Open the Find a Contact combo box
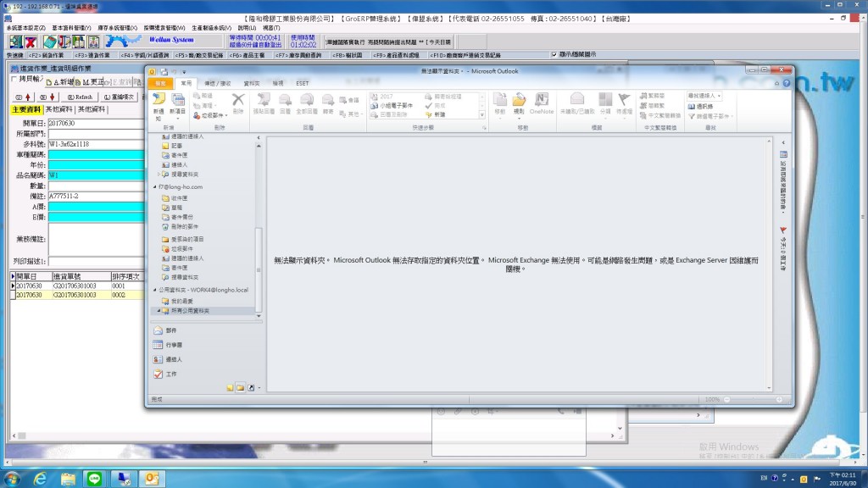Image resolution: width=868 pixels, height=488 pixels. pos(704,96)
